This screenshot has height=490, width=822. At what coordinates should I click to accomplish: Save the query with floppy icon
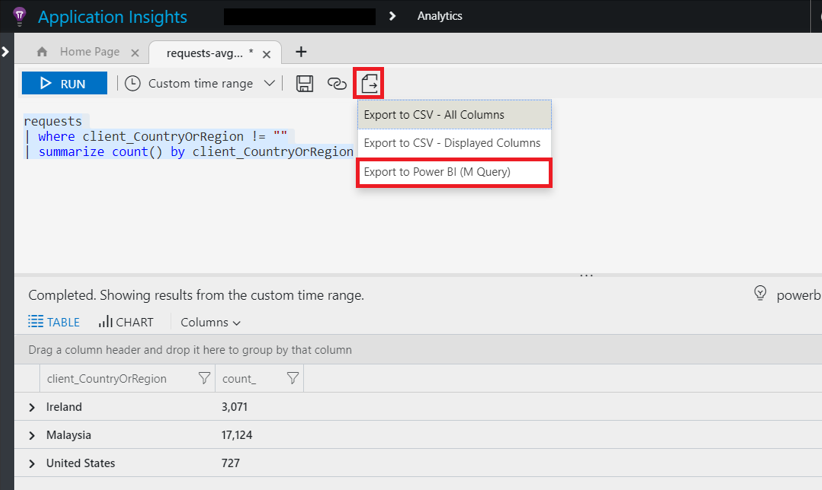[x=305, y=83]
